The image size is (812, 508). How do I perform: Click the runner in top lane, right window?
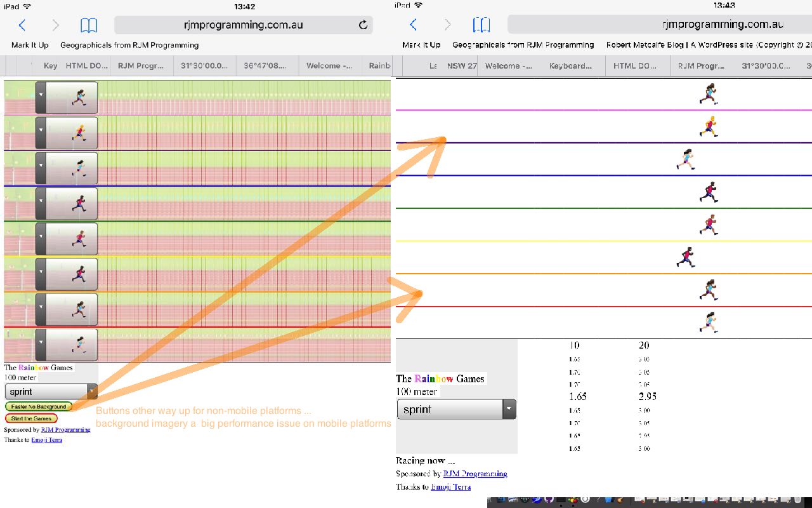point(709,94)
